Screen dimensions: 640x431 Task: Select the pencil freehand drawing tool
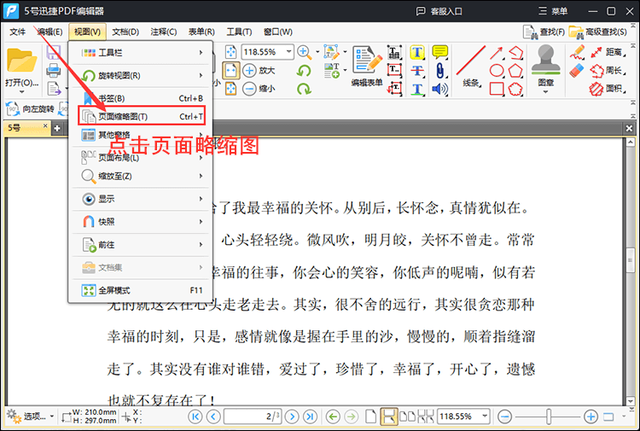coord(577,52)
